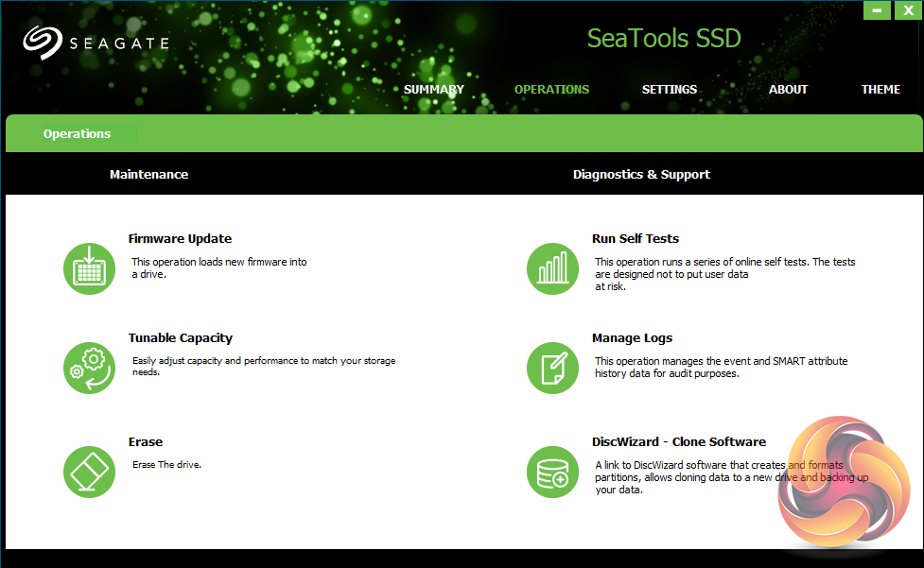The image size is (924, 568).
Task: Launch Run Self Tests chart icon
Action: [552, 269]
